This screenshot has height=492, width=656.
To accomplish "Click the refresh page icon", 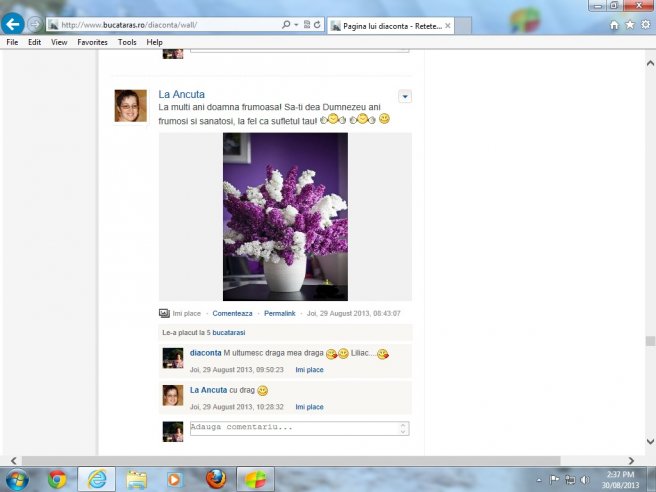I will coord(317,24).
